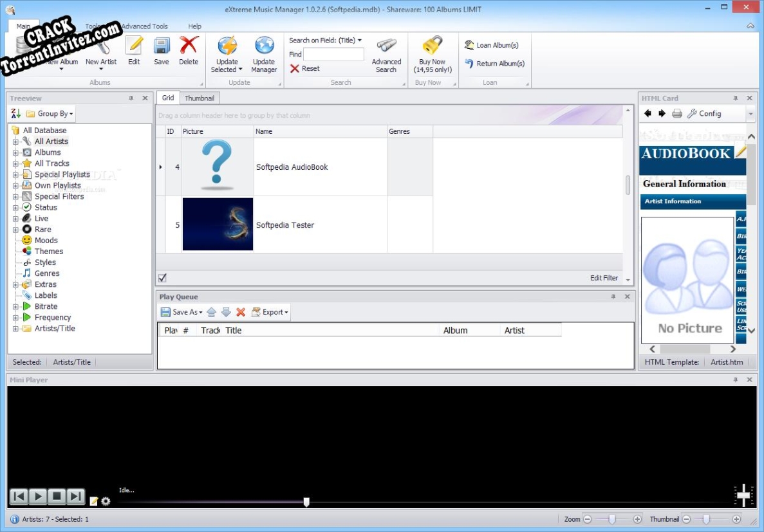Open the Export dropdown in Play Queue
764x532 pixels.
point(269,312)
